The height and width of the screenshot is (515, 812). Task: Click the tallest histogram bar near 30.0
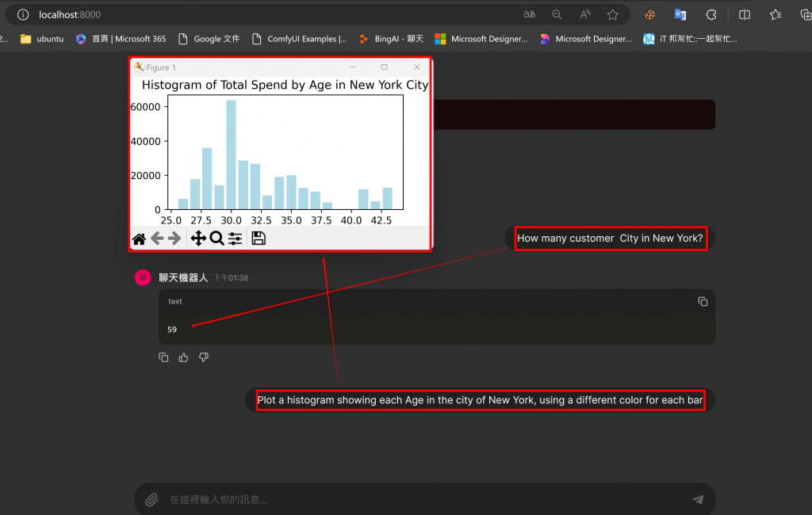[231, 154]
